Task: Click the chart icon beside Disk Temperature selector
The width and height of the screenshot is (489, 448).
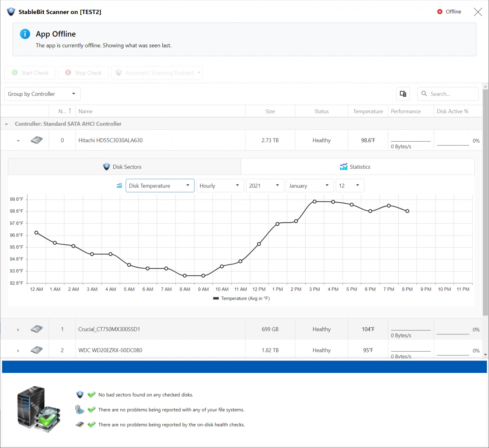Action: point(119,185)
